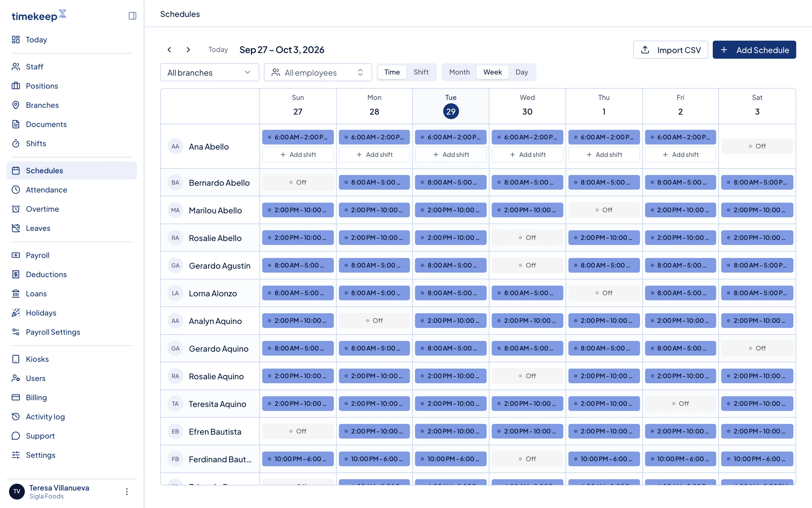Open Documents file icon
This screenshot has width=812, height=508.
pos(16,124)
